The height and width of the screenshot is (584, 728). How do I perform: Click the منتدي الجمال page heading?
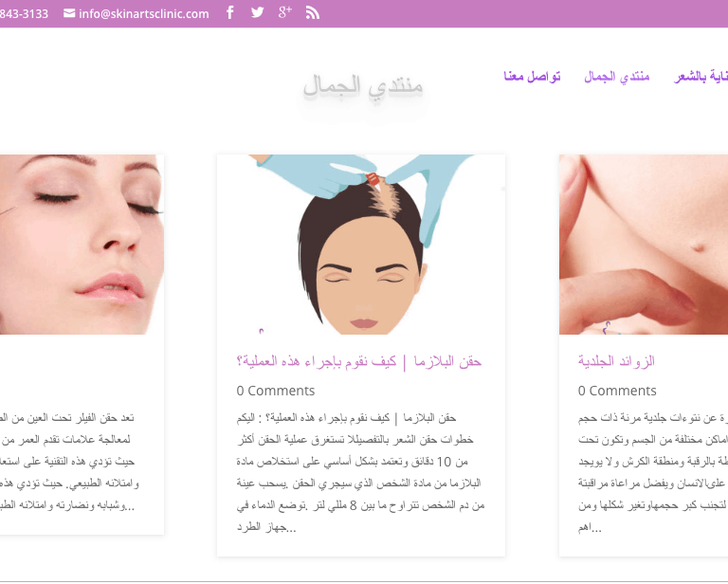click(x=363, y=86)
